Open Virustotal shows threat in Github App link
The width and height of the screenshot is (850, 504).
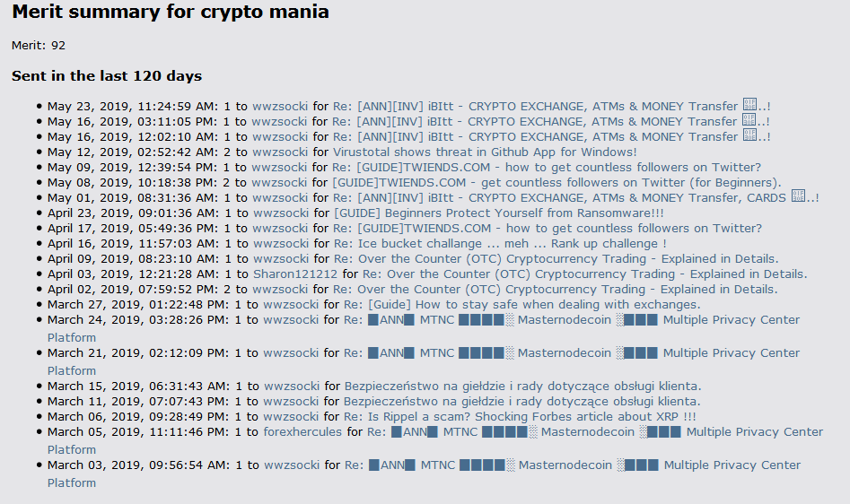pyautogui.click(x=485, y=152)
